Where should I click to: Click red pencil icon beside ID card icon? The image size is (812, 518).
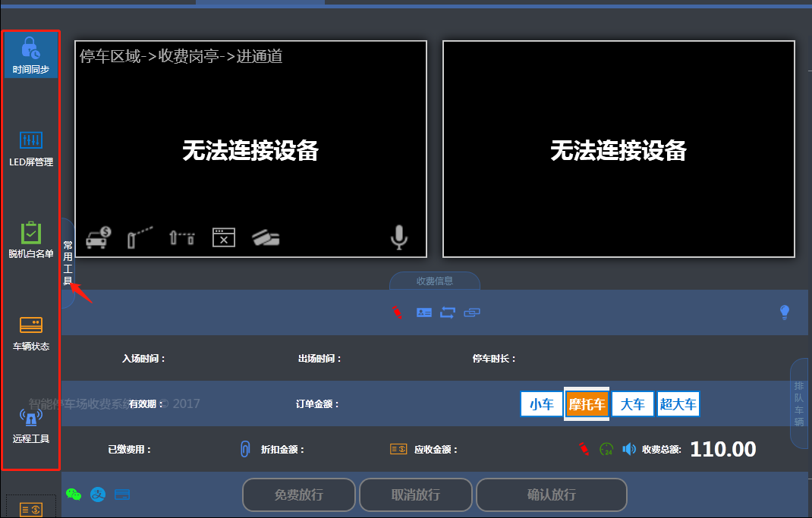coord(397,312)
